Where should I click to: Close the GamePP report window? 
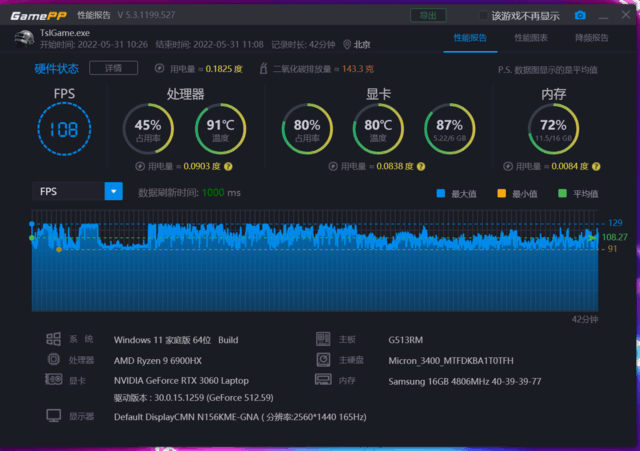(626, 15)
